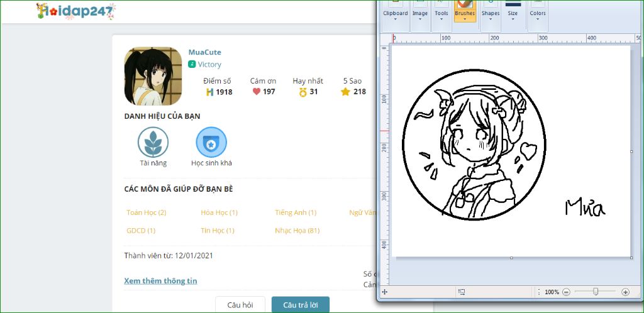
Task: Open the line Size dropdown in Paint
Action: [513, 16]
